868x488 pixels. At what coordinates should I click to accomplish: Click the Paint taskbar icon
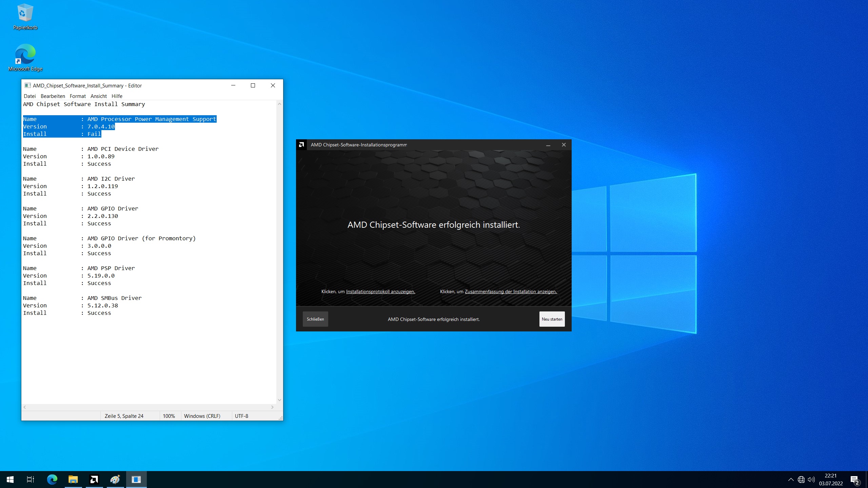115,479
